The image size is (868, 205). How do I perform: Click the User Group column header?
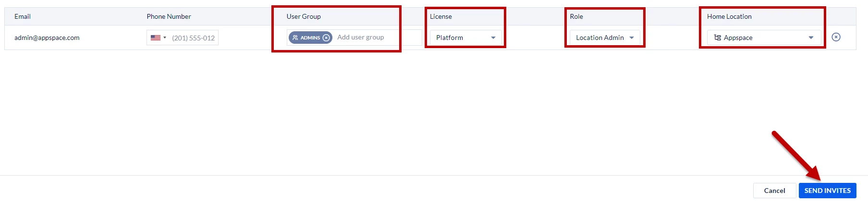[x=304, y=16]
